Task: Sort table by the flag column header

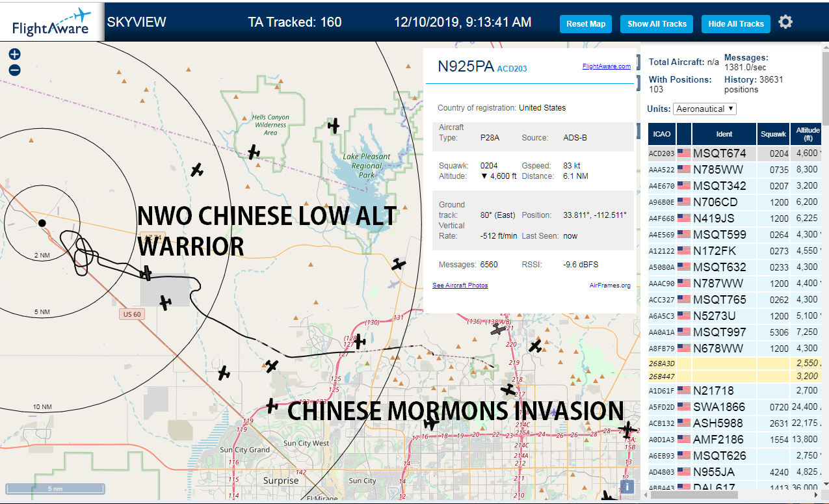Action: (x=684, y=134)
